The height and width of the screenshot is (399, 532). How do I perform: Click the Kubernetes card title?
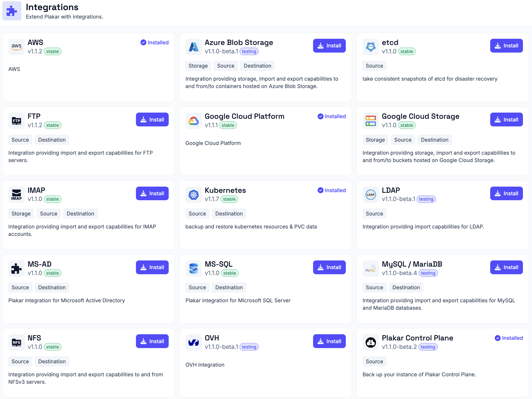pos(225,190)
